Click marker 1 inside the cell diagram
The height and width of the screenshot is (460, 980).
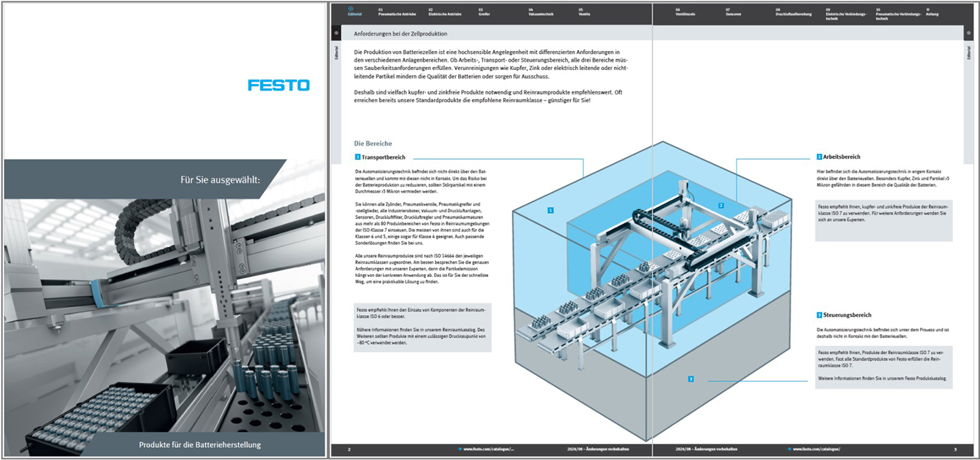point(550,211)
